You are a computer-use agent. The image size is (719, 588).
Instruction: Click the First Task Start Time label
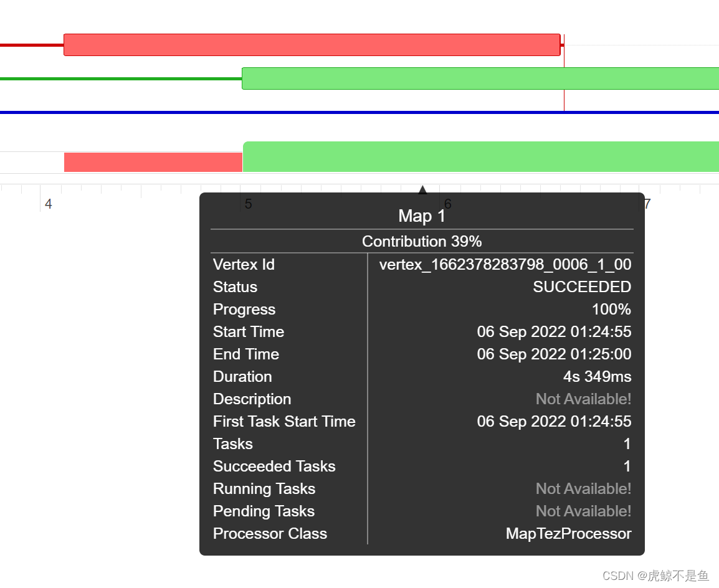coord(284,422)
